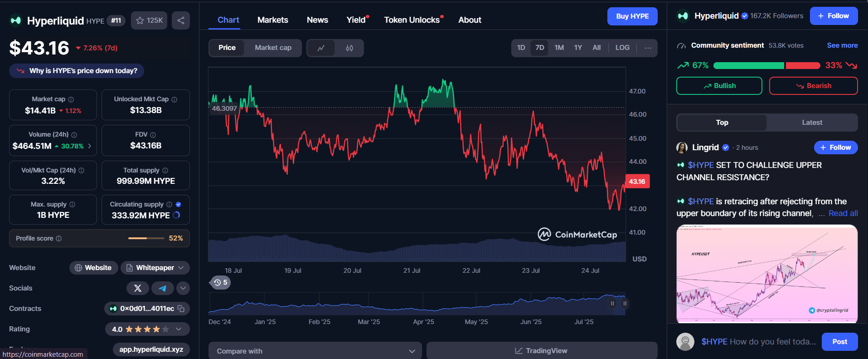Click the user avatar beside the post box
This screenshot has width=868, height=359.
(x=685, y=342)
